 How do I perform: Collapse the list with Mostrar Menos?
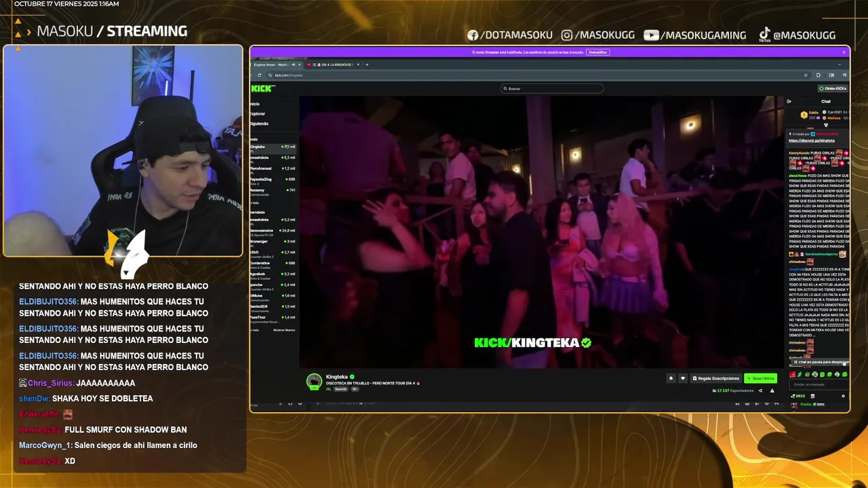pyautogui.click(x=284, y=330)
